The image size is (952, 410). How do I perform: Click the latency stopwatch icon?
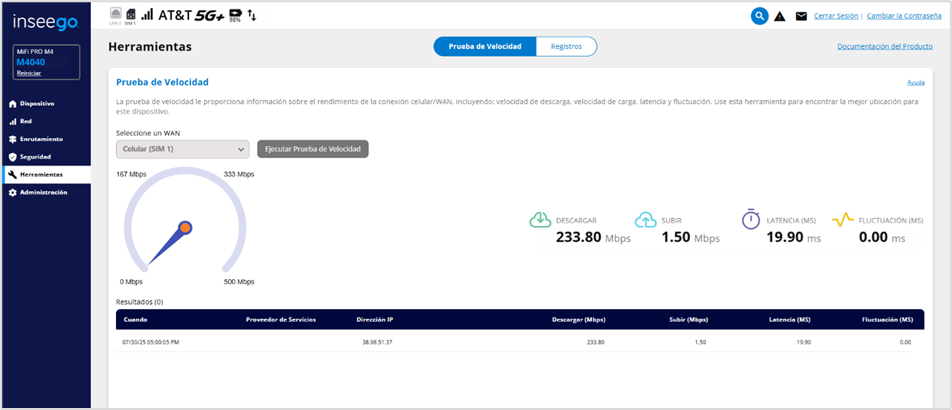(750, 220)
